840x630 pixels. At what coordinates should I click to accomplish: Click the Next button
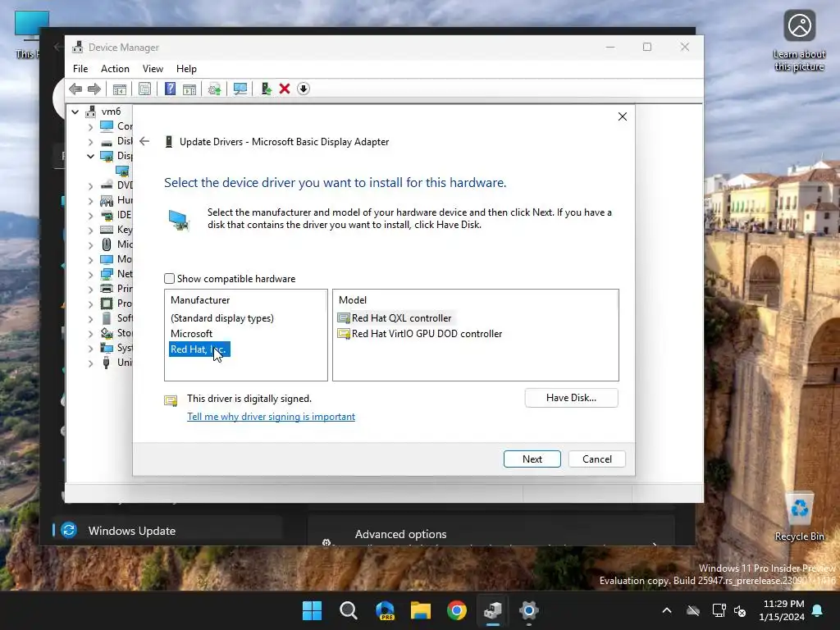pyautogui.click(x=532, y=459)
